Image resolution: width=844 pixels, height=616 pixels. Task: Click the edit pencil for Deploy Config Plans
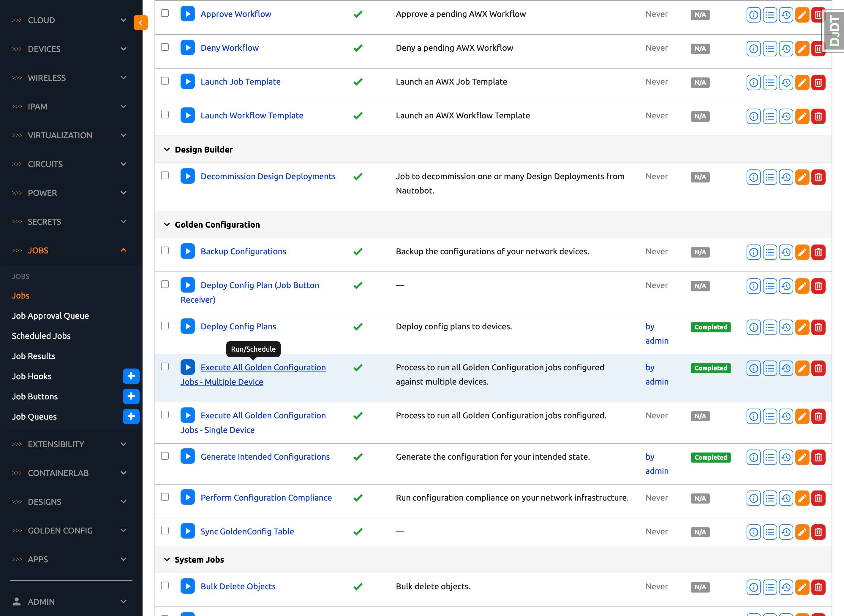[x=802, y=327]
